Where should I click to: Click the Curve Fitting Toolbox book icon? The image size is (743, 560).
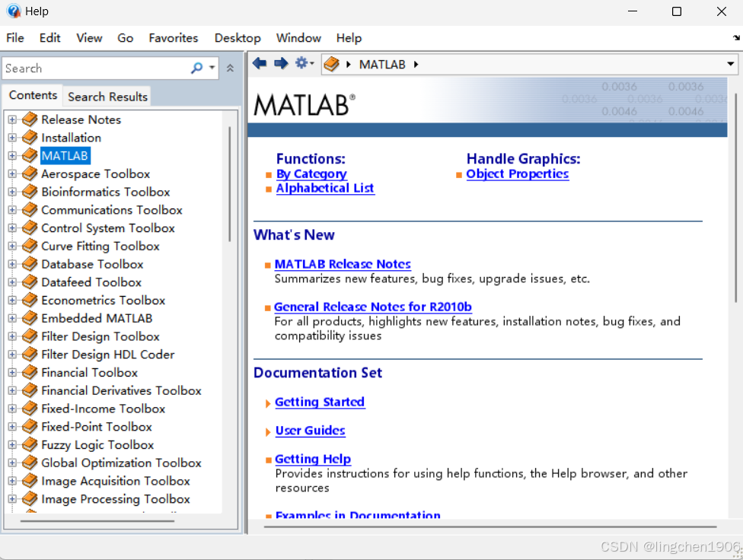pyautogui.click(x=30, y=246)
